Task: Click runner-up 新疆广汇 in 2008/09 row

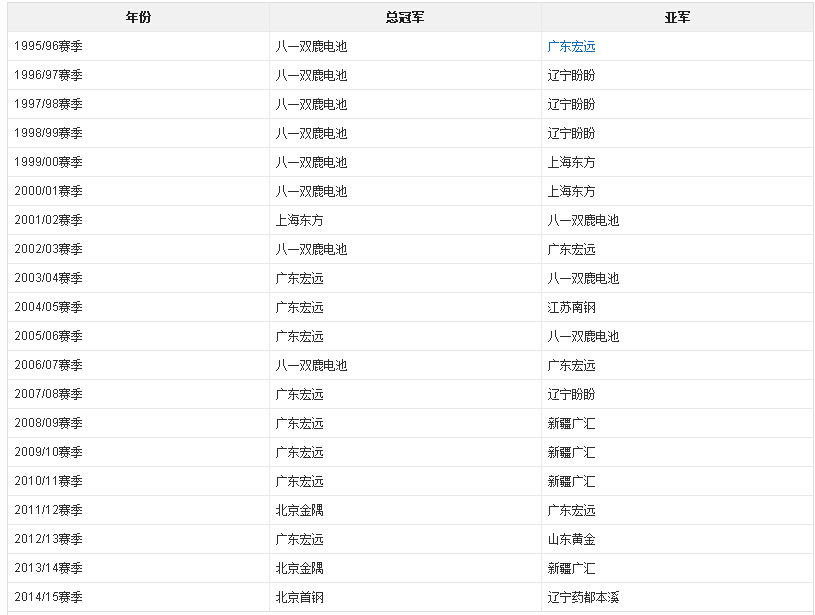Action: pyautogui.click(x=571, y=423)
